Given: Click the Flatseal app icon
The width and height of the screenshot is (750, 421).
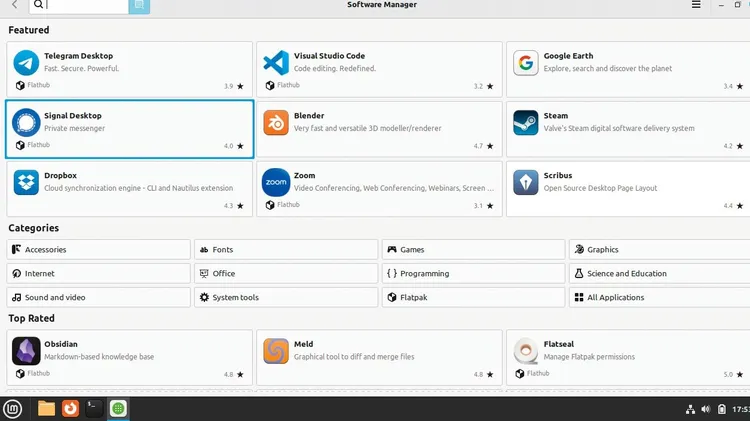Looking at the screenshot, I should (x=526, y=351).
